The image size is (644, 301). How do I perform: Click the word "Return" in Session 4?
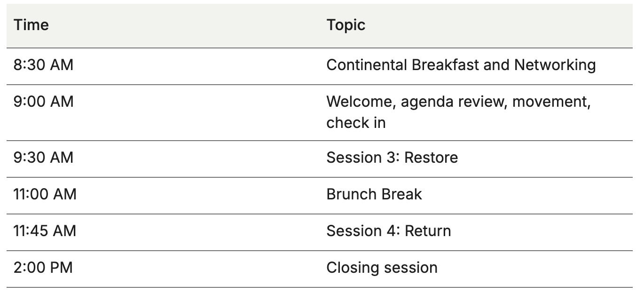(x=428, y=230)
